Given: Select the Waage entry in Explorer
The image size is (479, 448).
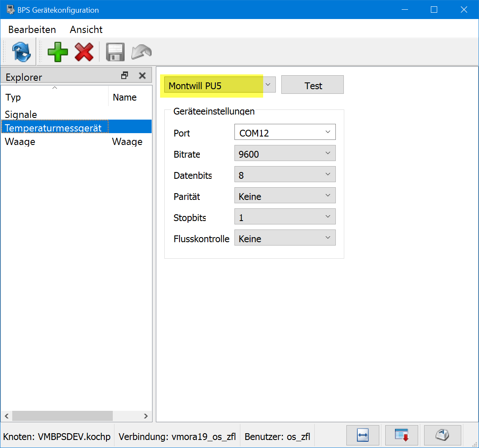Looking at the screenshot, I should pos(20,142).
